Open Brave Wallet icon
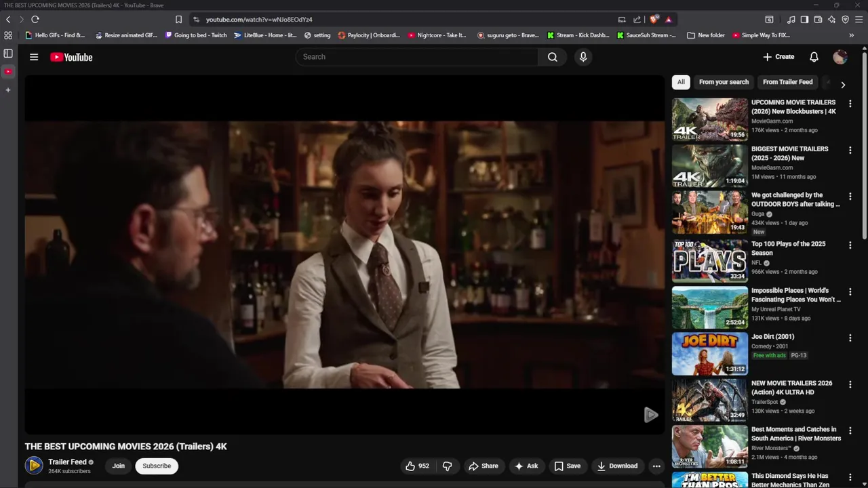868x488 pixels. pyautogui.click(x=818, y=20)
